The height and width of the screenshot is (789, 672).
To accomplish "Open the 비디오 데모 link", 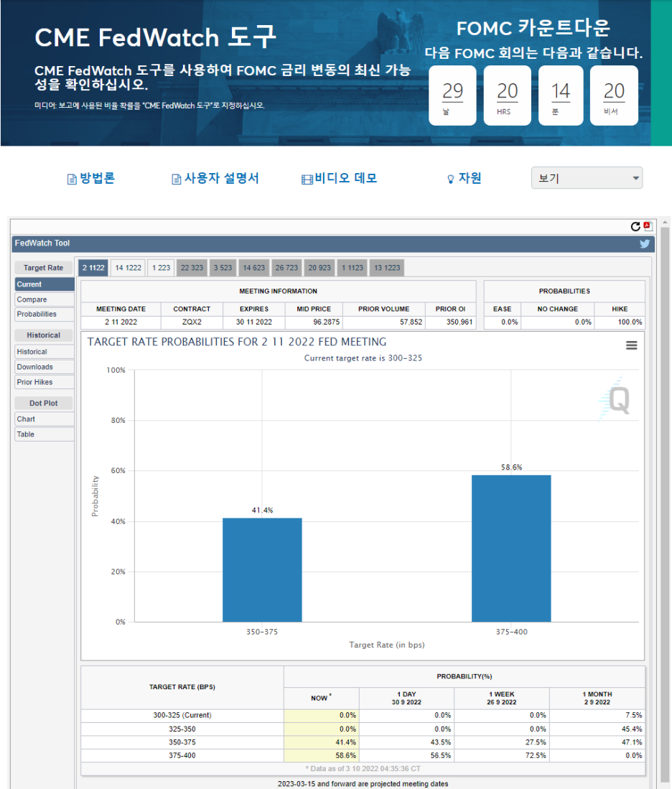I will pos(346,178).
